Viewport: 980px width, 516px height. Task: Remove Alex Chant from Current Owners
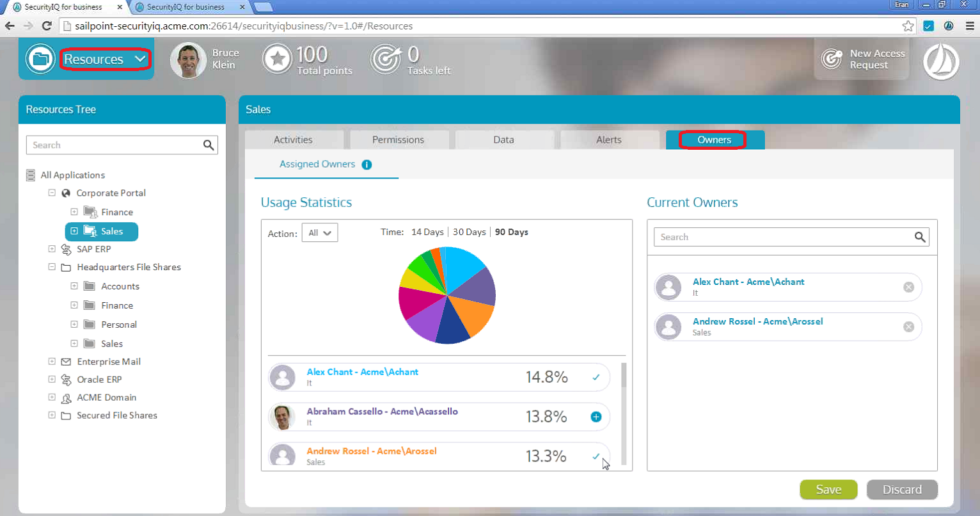coord(908,287)
